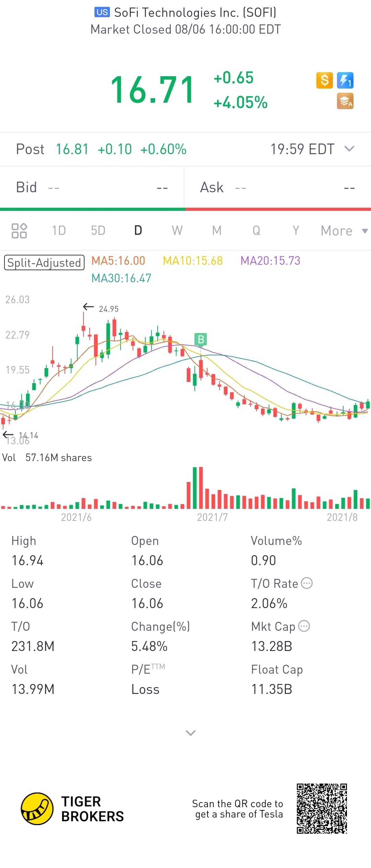
Task: Tap the MA10:15.68 indicator label
Action: coord(193,261)
